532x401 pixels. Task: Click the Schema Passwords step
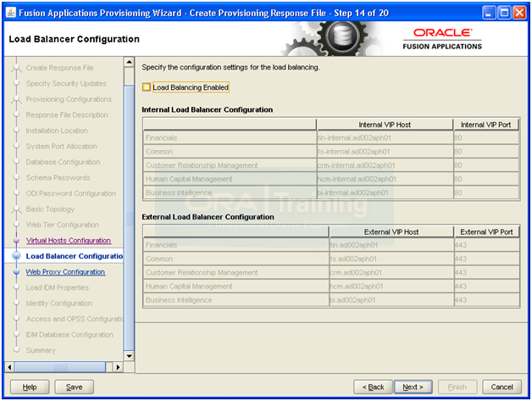[x=58, y=177]
